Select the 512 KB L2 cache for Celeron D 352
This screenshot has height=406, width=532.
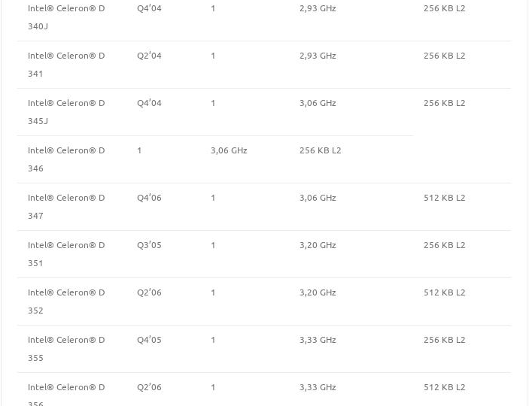pos(444,292)
